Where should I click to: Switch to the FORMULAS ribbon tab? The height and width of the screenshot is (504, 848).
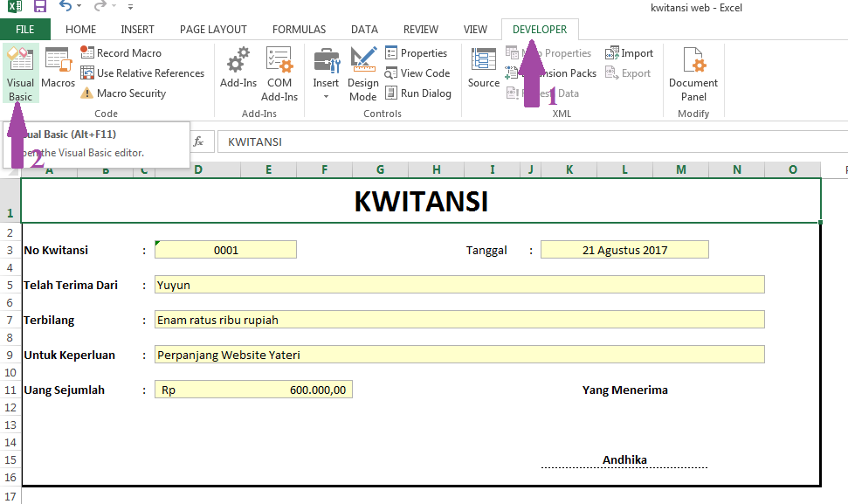tap(299, 29)
